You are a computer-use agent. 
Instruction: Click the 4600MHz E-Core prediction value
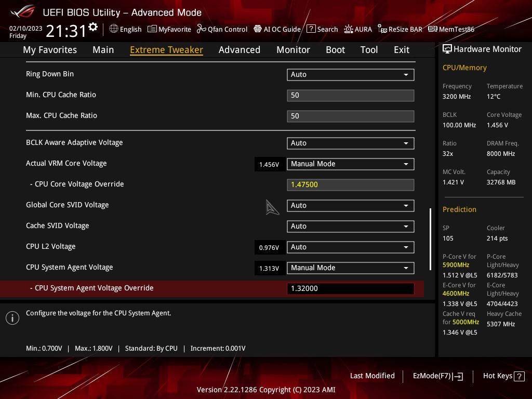pyautogui.click(x=456, y=294)
